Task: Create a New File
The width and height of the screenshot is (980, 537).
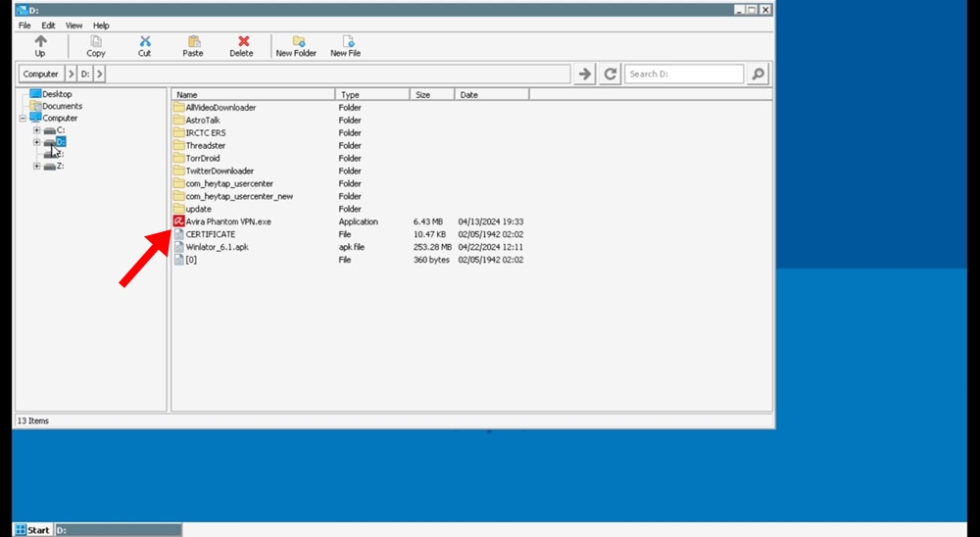Action: [x=346, y=46]
